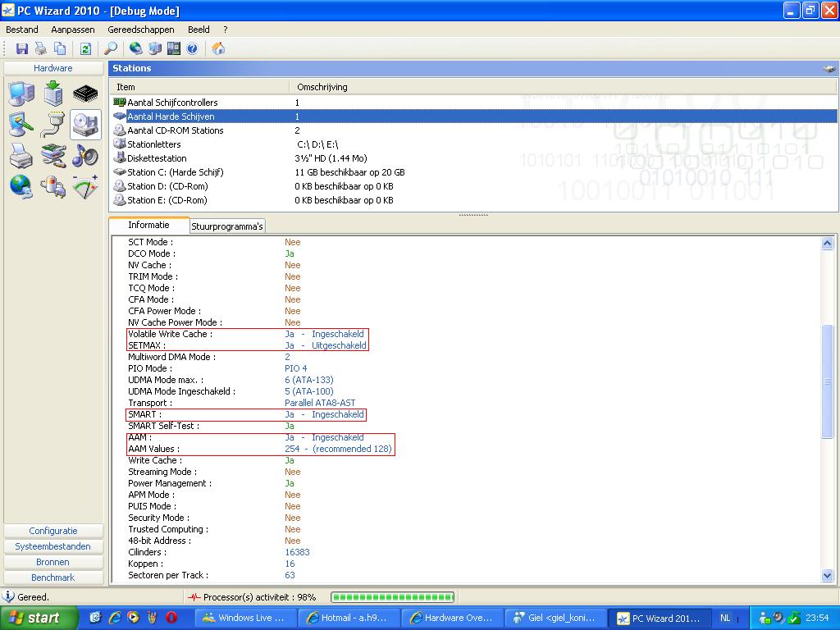840x630 pixels.
Task: Click the Windows Media Player quick launch icon
Action: (x=134, y=618)
